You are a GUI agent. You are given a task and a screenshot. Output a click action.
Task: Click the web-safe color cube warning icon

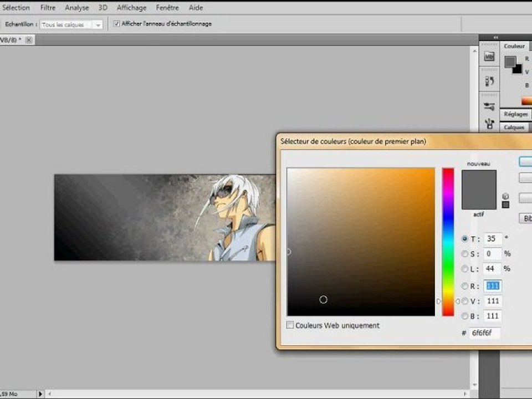pyautogui.click(x=505, y=196)
